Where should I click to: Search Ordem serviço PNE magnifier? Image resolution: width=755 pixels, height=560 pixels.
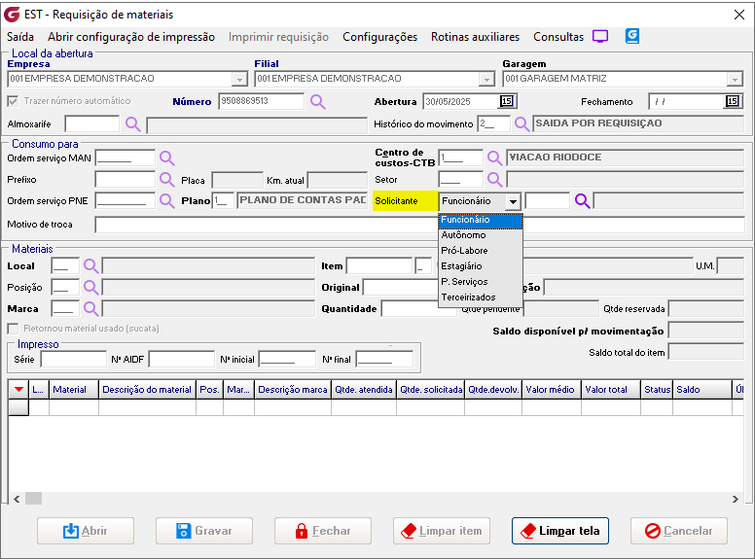point(167,200)
